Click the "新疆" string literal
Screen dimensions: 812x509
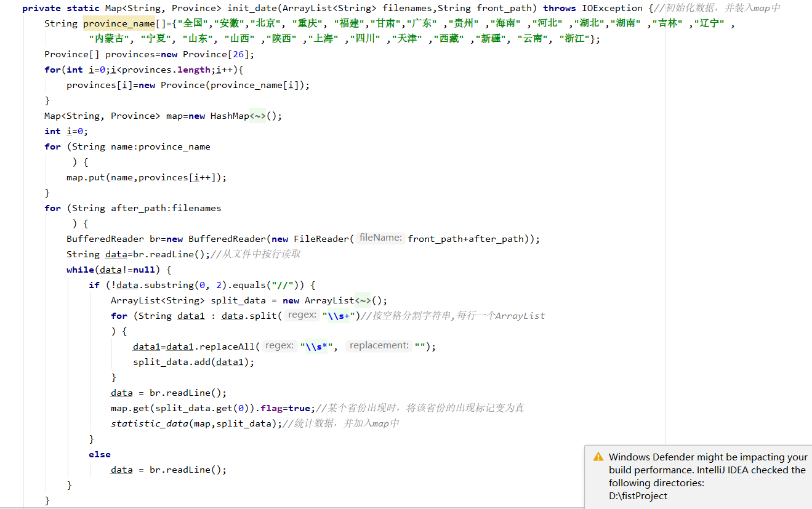491,39
